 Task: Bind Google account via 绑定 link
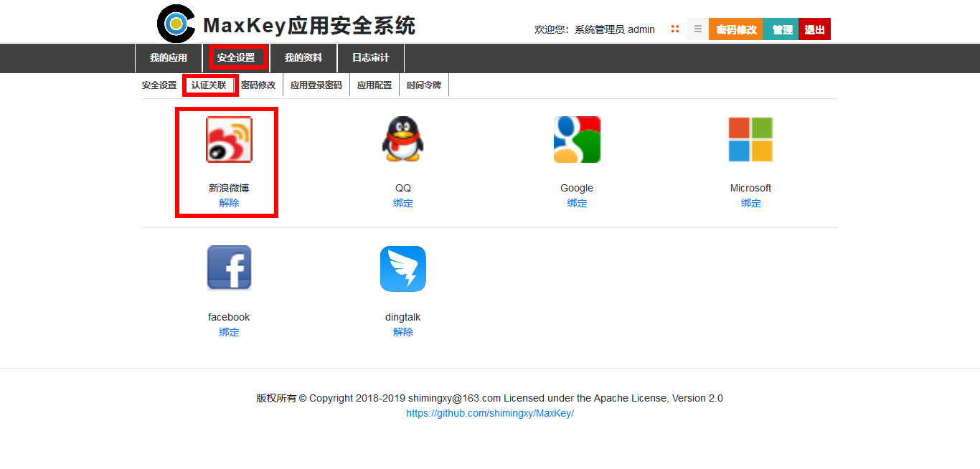(577, 203)
